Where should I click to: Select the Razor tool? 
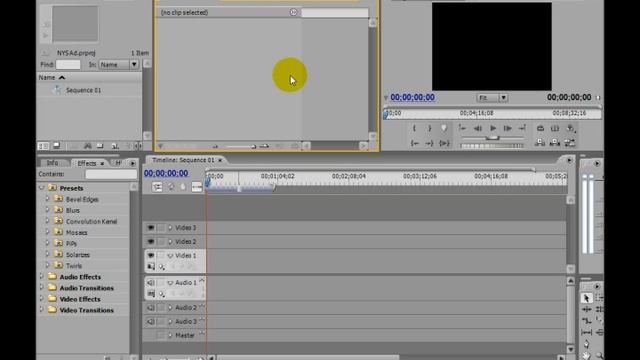[x=599, y=320]
